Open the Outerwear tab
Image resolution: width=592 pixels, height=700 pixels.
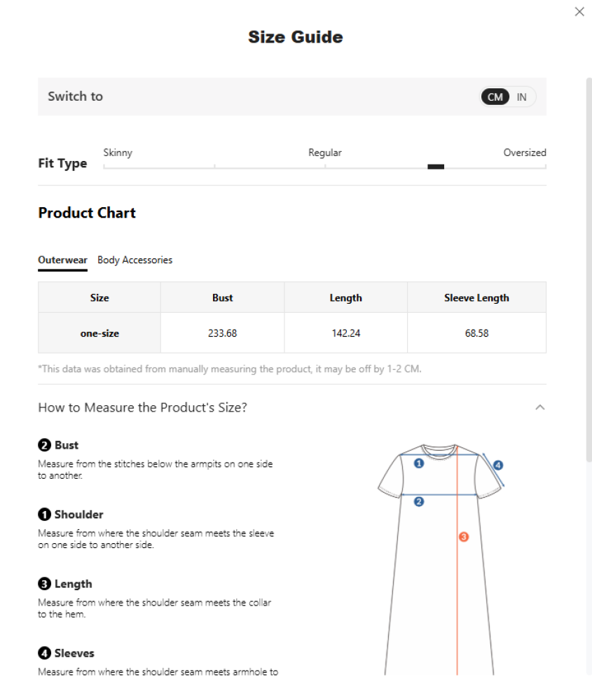pyautogui.click(x=62, y=260)
